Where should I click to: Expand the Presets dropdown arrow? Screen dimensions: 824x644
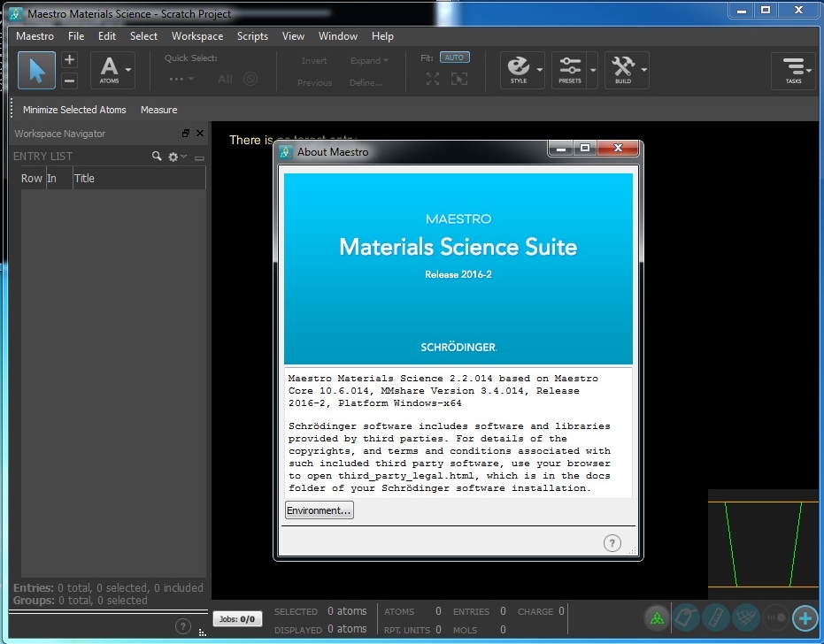coord(593,70)
